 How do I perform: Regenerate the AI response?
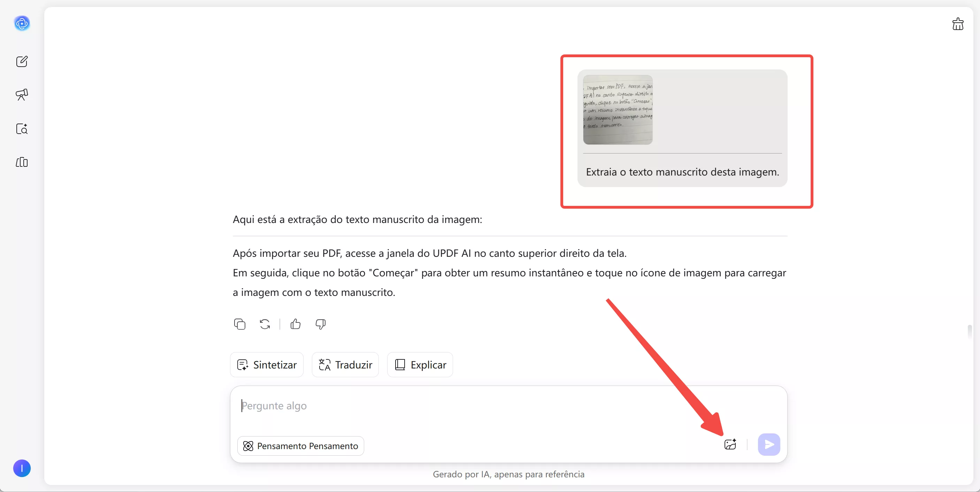(265, 324)
